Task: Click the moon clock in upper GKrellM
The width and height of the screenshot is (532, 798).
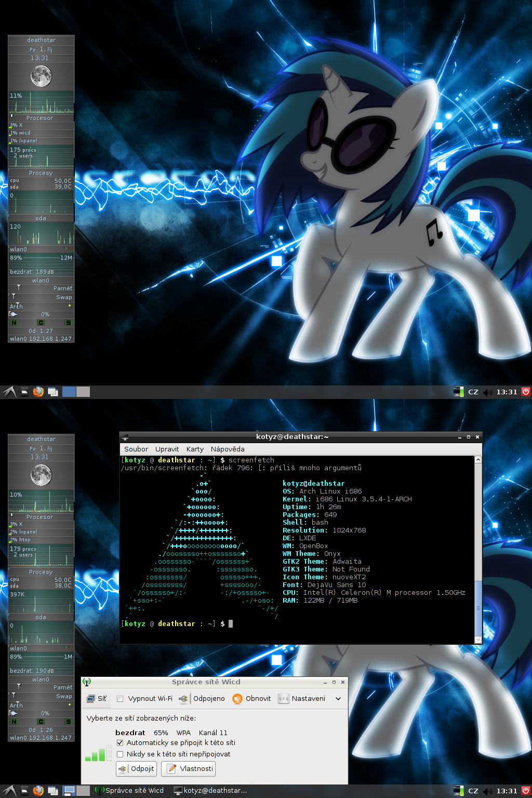Action: pos(41,76)
